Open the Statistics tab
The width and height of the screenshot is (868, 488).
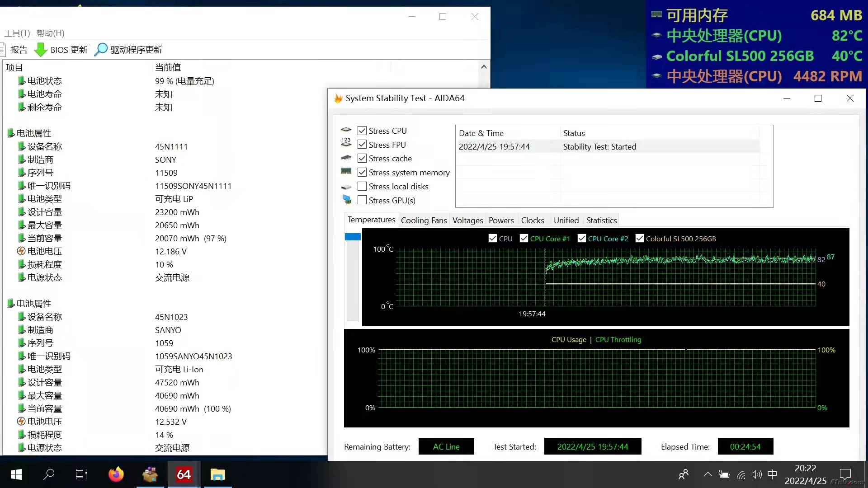click(601, 221)
